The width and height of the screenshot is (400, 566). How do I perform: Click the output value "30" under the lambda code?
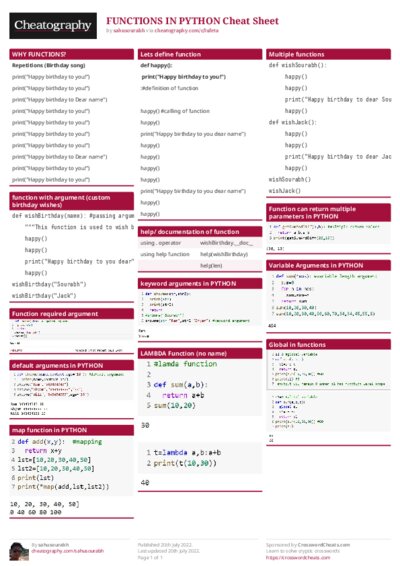pyautogui.click(x=145, y=426)
